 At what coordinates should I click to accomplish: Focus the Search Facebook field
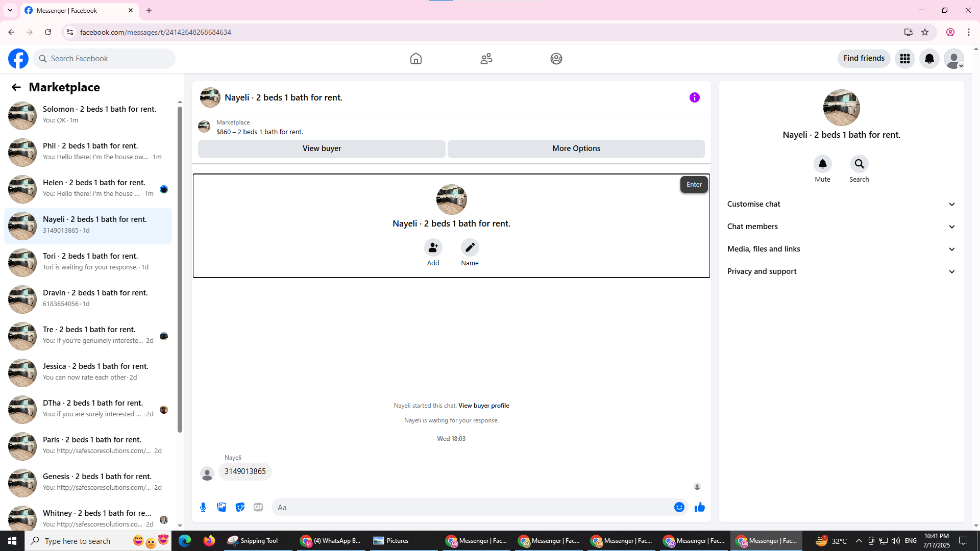[104, 59]
